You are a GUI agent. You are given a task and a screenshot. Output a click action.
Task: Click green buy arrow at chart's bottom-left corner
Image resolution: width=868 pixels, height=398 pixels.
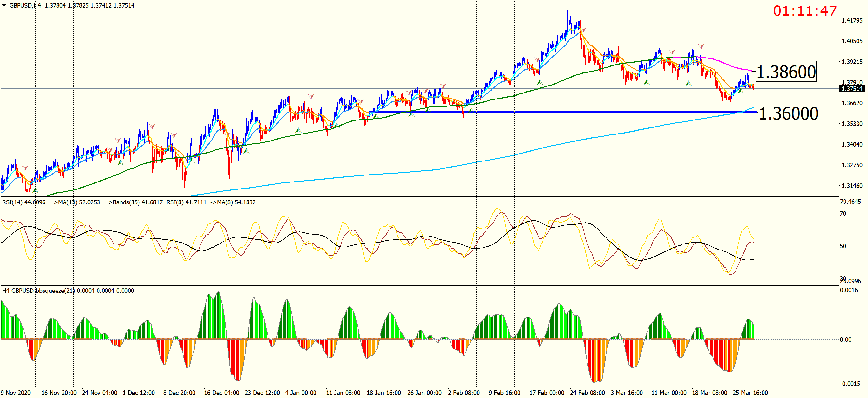(x=35, y=191)
